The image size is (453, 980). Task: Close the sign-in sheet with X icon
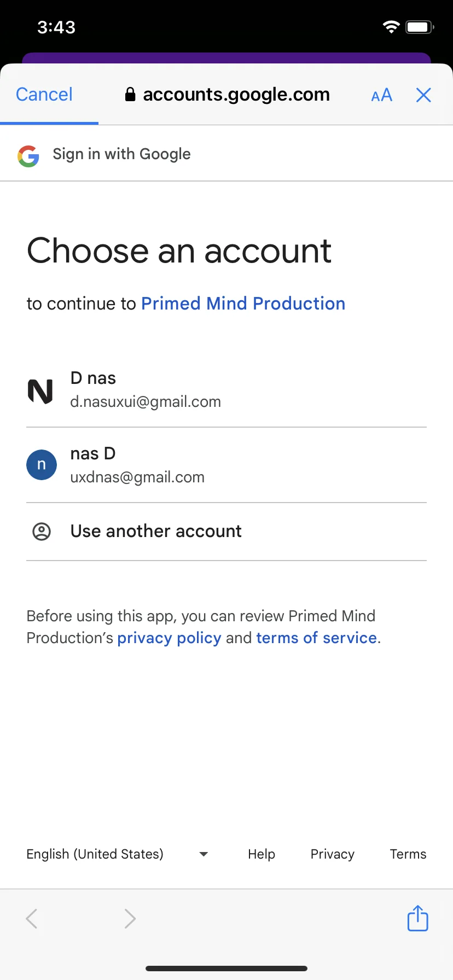point(423,95)
